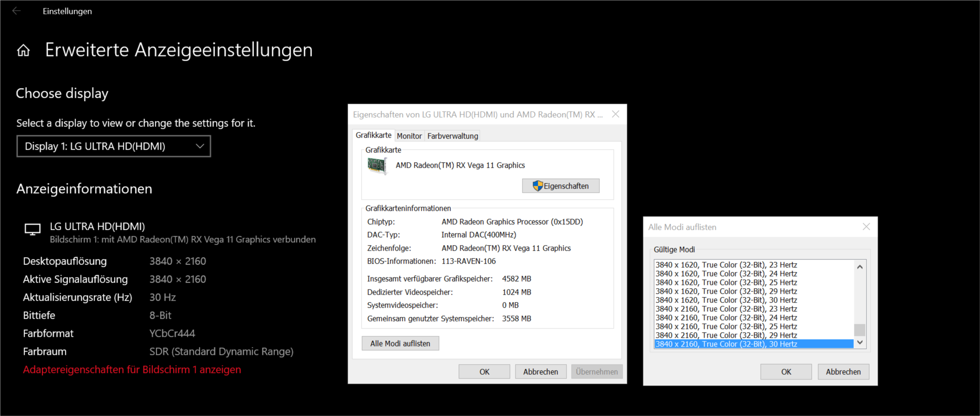Select mode 3840 x 2160, 24 Hertz

754,318
